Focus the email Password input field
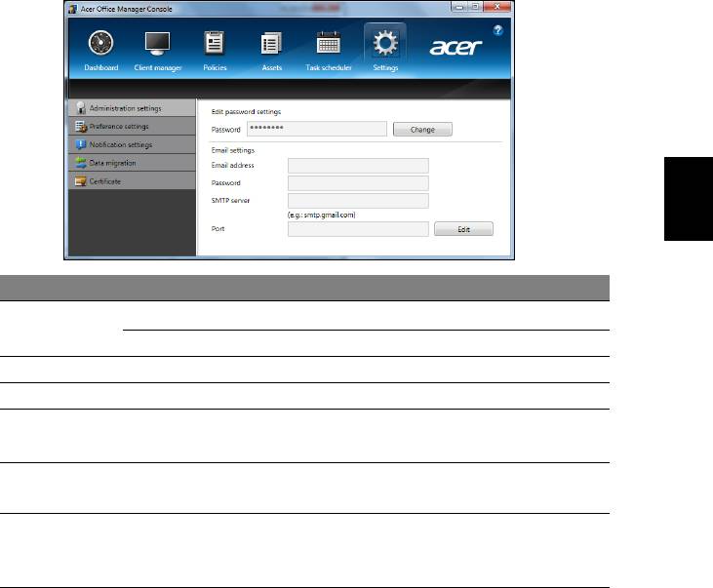Screen dimensions: 713x588 pyautogui.click(x=358, y=183)
